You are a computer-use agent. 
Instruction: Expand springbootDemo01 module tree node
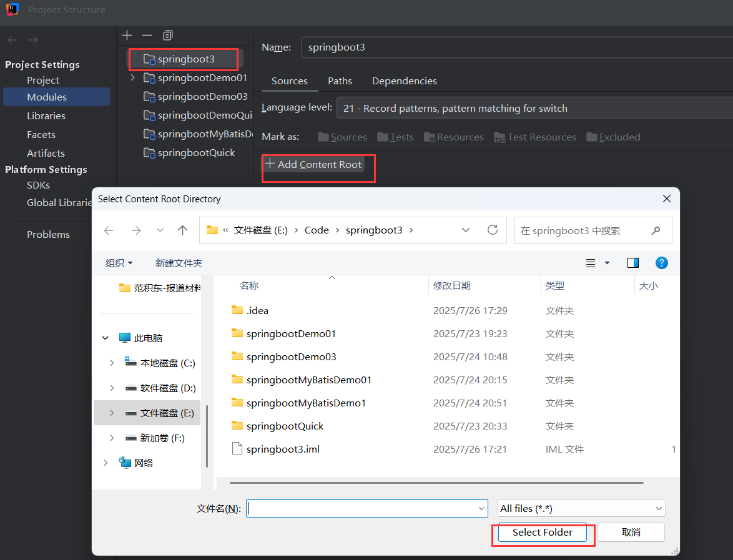point(133,77)
